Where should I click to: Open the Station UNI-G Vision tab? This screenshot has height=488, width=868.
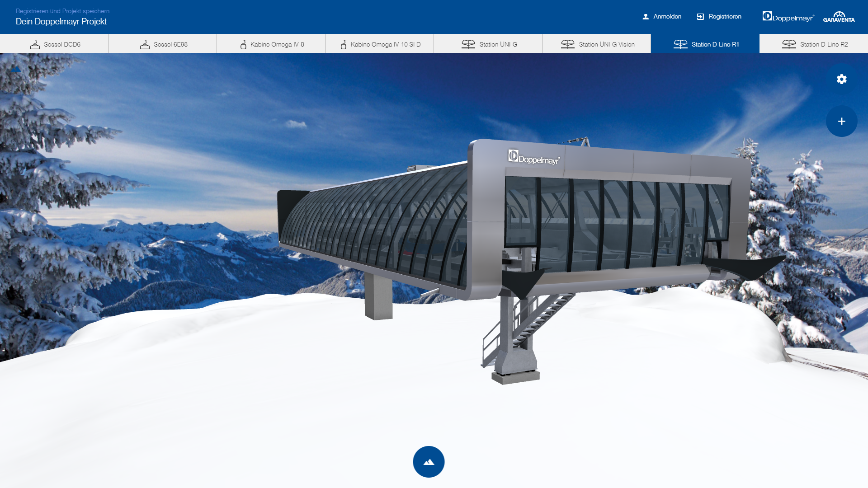pyautogui.click(x=597, y=44)
